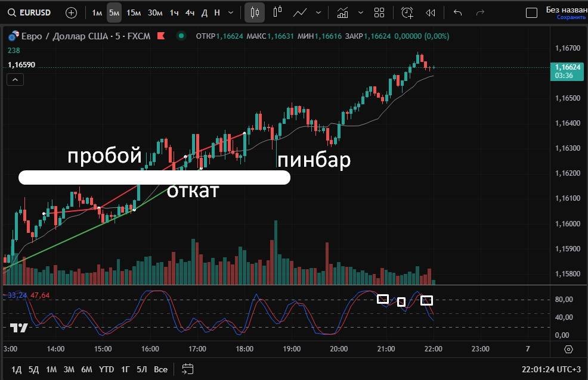588x380 pixels.
Task: Toggle the 5m timeframe
Action: 114,13
